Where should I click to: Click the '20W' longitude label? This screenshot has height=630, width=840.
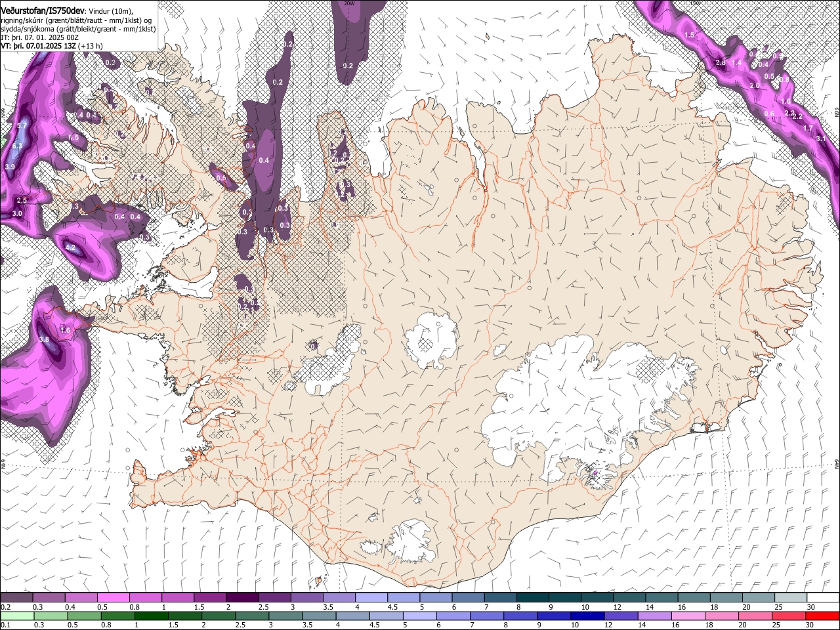pyautogui.click(x=349, y=3)
